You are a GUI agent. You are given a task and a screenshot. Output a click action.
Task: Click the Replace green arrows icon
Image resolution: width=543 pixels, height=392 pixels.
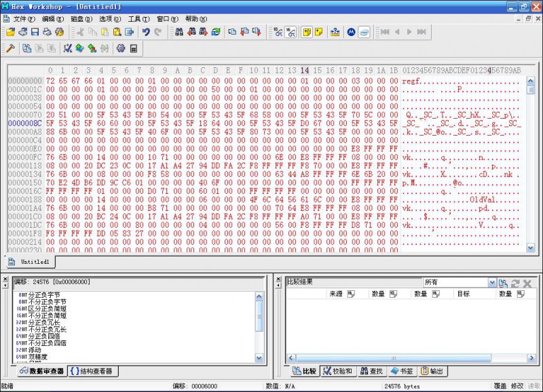tap(216, 32)
